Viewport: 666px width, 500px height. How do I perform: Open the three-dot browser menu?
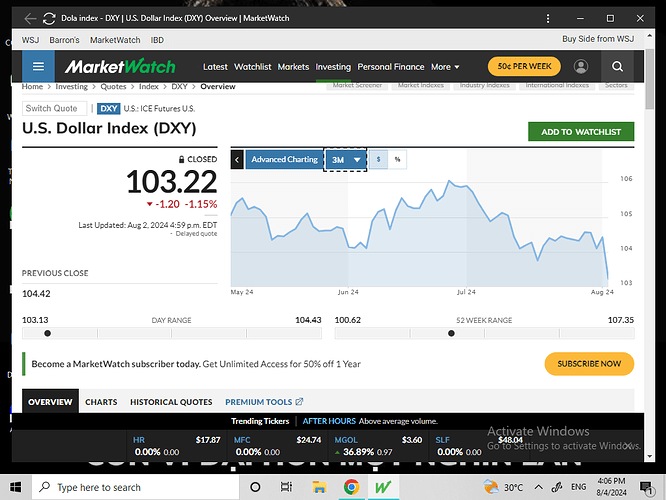point(547,19)
